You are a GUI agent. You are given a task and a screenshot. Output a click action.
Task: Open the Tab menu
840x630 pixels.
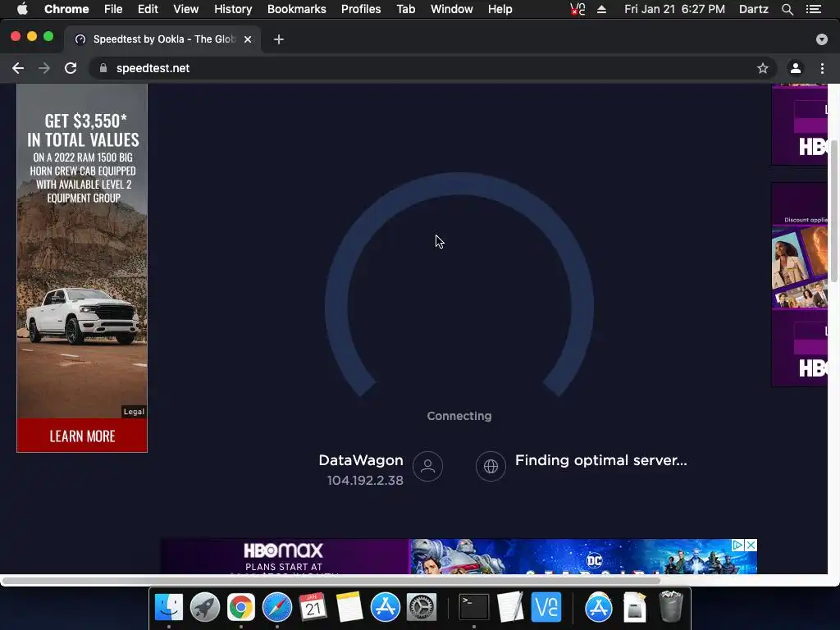click(x=406, y=9)
